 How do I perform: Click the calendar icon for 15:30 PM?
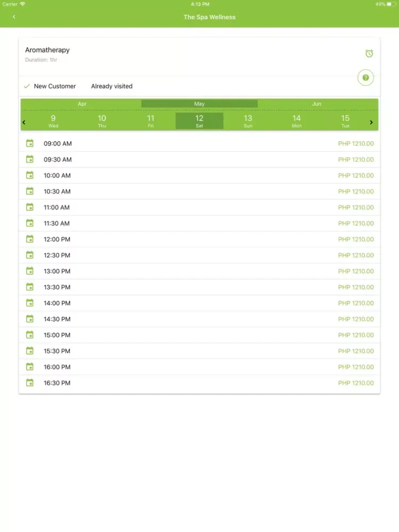coord(30,351)
